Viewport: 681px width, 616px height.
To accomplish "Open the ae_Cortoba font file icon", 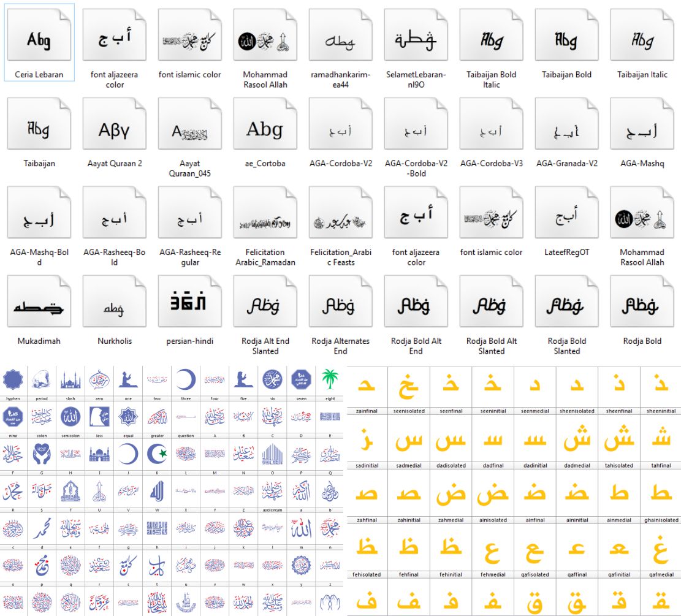I will click(x=265, y=124).
